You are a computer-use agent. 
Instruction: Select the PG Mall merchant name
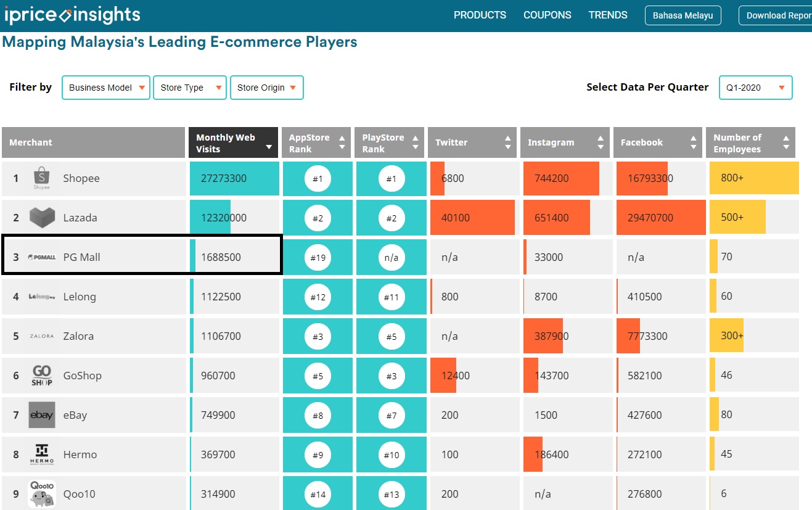(x=81, y=257)
